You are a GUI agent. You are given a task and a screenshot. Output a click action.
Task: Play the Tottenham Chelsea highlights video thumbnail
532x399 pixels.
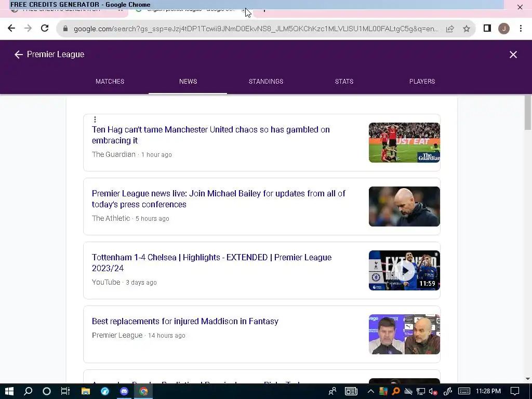click(x=404, y=270)
